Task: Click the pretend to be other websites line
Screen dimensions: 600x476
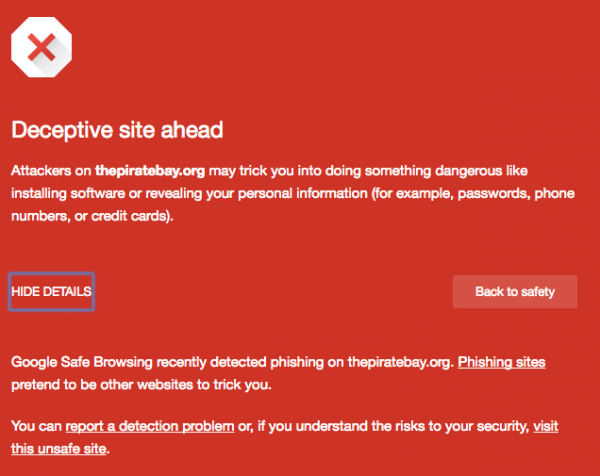Action: coord(141,385)
